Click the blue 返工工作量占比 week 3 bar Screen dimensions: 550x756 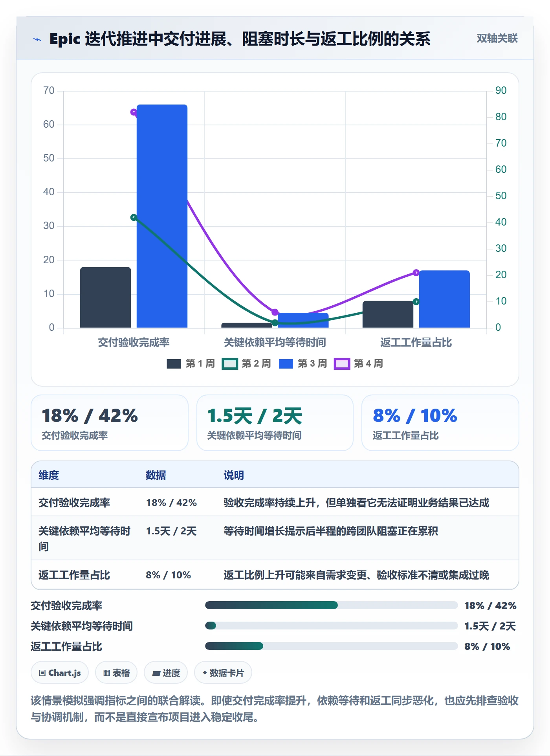point(444,299)
